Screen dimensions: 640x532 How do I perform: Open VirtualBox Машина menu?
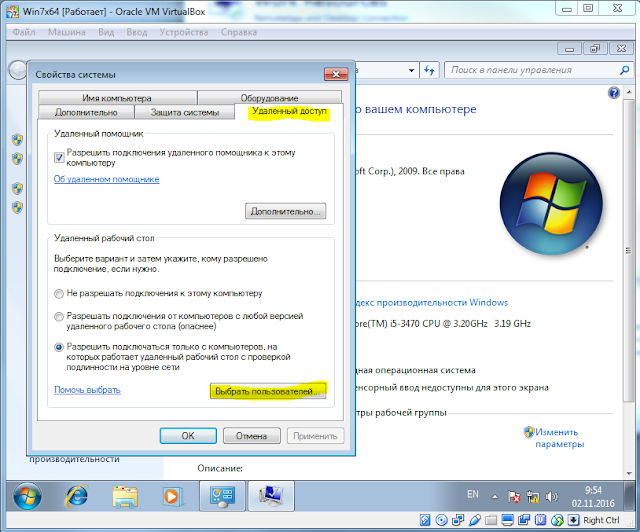point(67,32)
